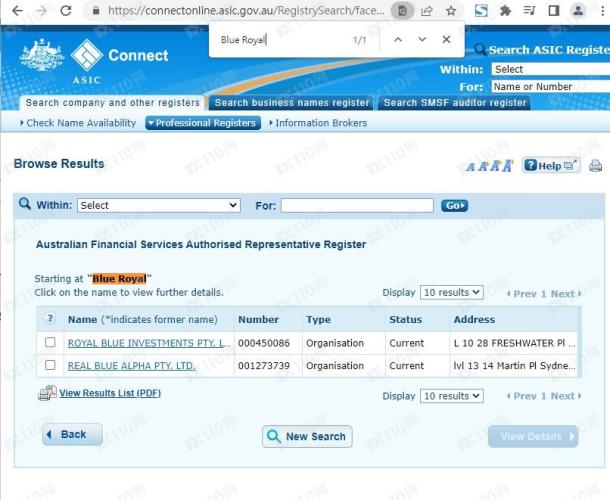
Task: Click lower Prev pagination link
Action: point(522,396)
